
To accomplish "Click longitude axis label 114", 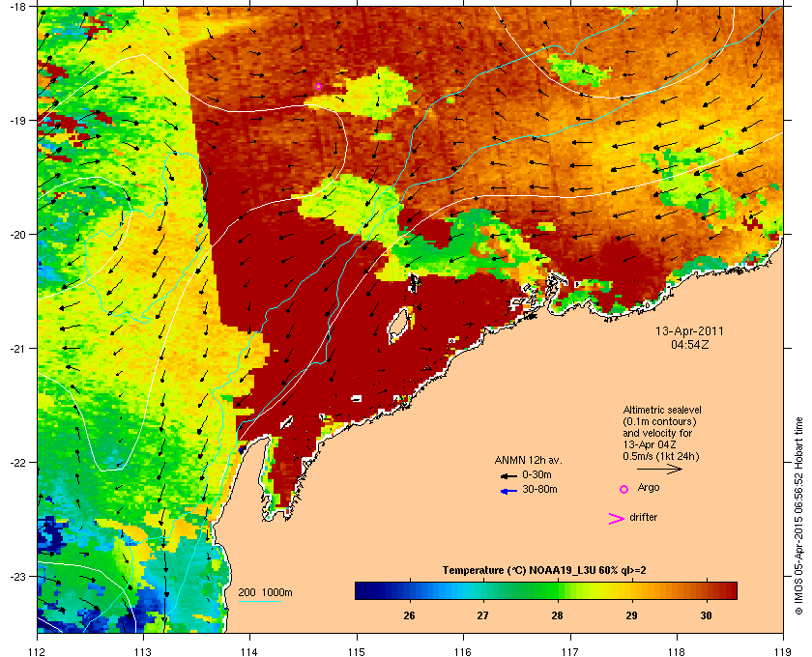I will 249,651.
